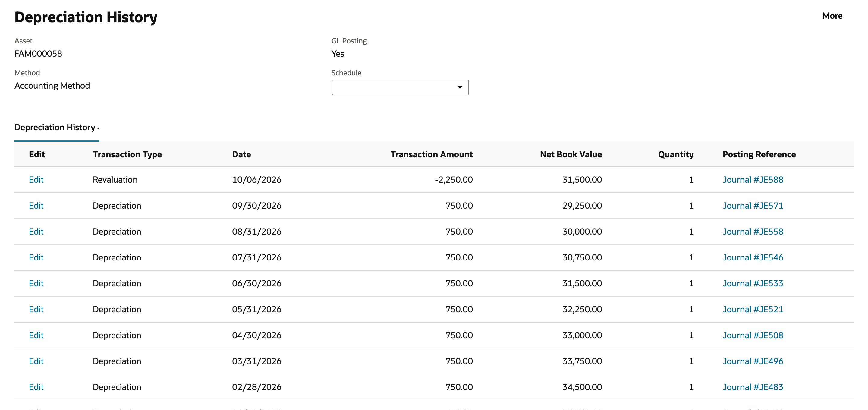Click the Net Book Value column header
The image size is (868, 410).
tap(571, 154)
